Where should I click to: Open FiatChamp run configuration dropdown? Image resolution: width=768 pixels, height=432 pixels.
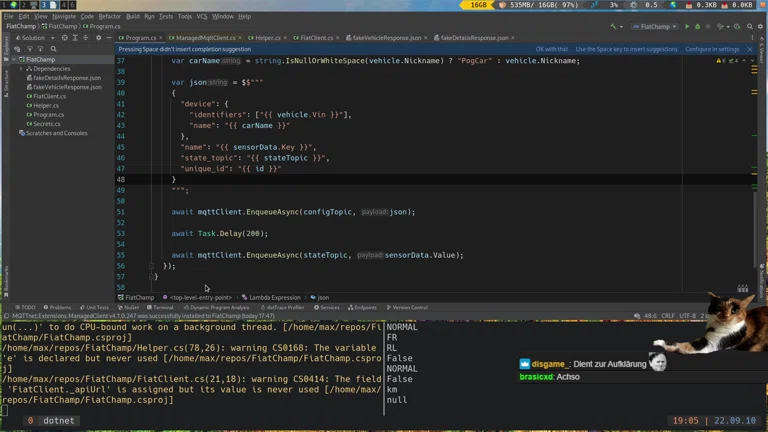coord(658,26)
